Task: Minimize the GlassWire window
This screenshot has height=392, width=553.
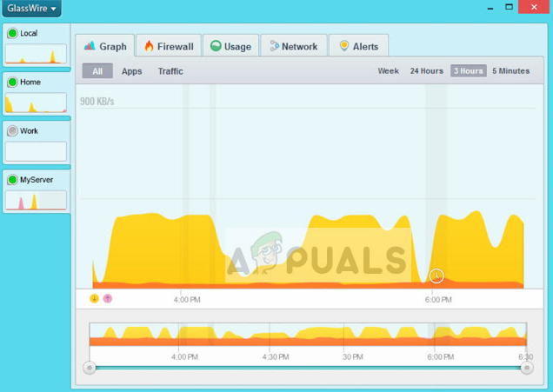Action: [x=490, y=8]
